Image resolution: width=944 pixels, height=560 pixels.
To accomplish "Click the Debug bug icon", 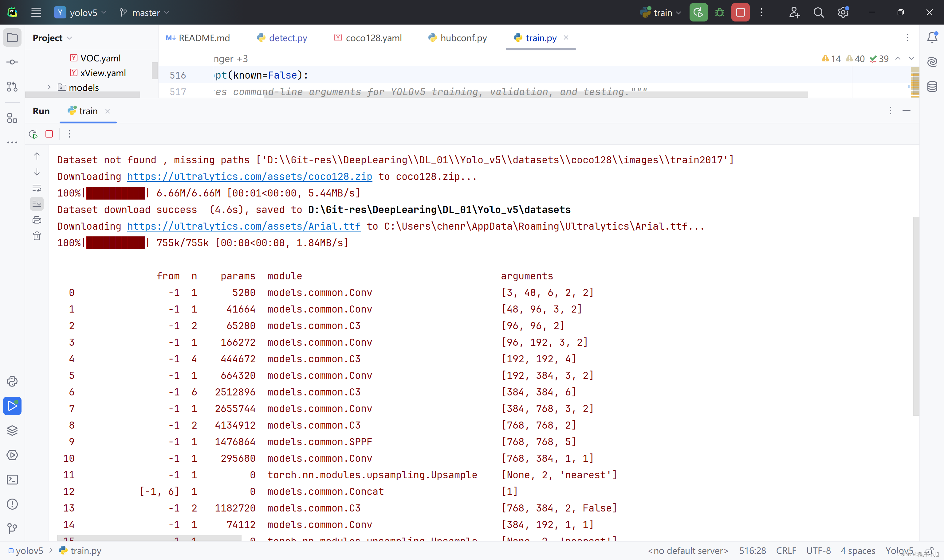I will [x=719, y=13].
